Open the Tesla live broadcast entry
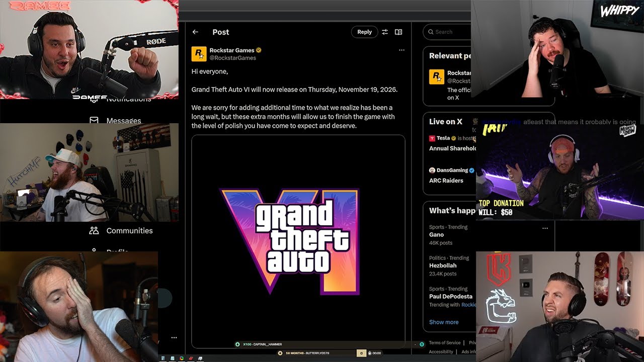 452,143
